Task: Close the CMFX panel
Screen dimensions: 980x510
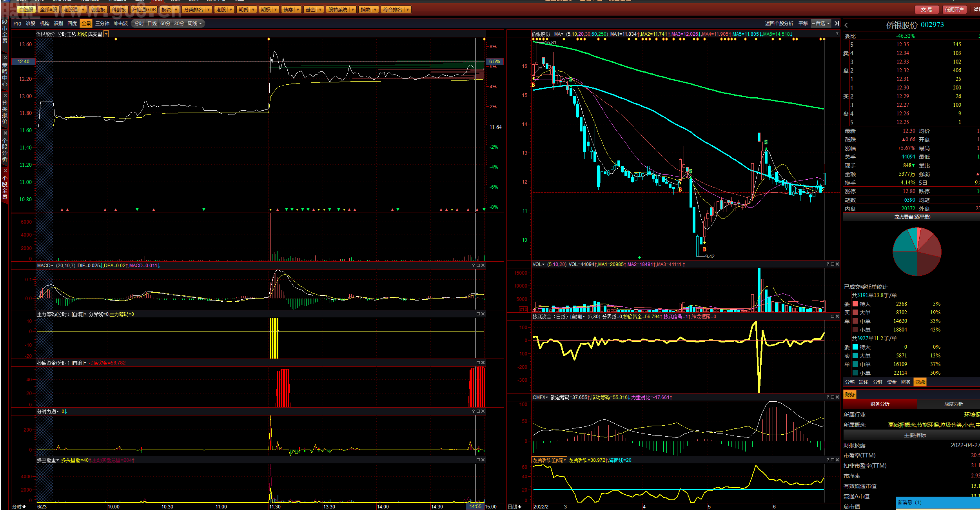Action: [x=837, y=397]
